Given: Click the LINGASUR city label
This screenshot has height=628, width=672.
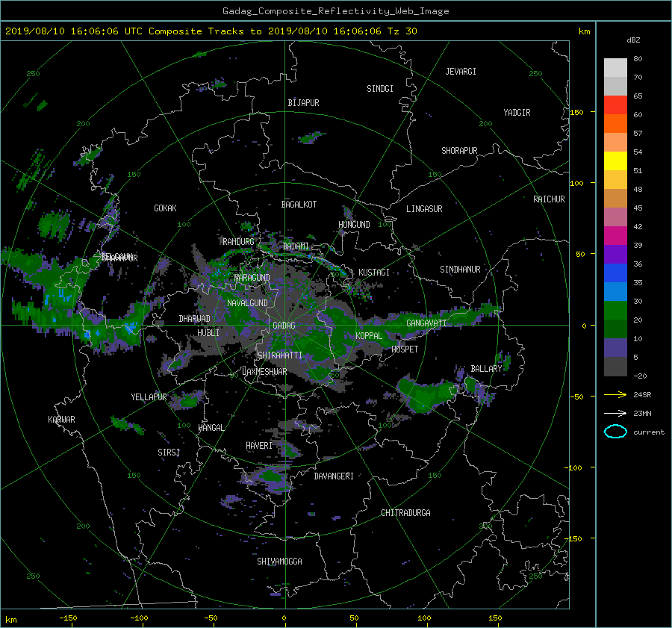Looking at the screenshot, I should coord(424,209).
